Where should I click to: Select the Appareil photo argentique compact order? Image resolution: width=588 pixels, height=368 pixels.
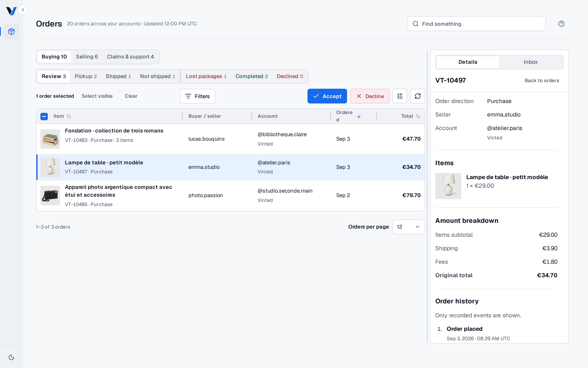[x=230, y=195]
